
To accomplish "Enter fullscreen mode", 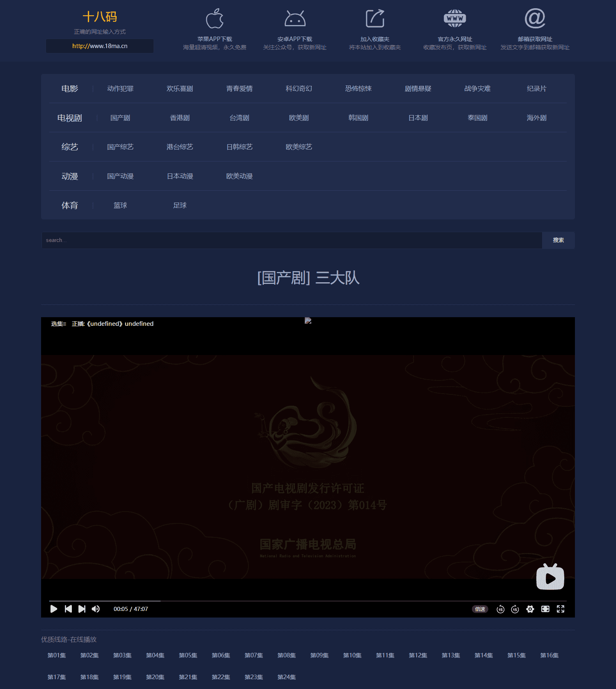I will (x=561, y=609).
